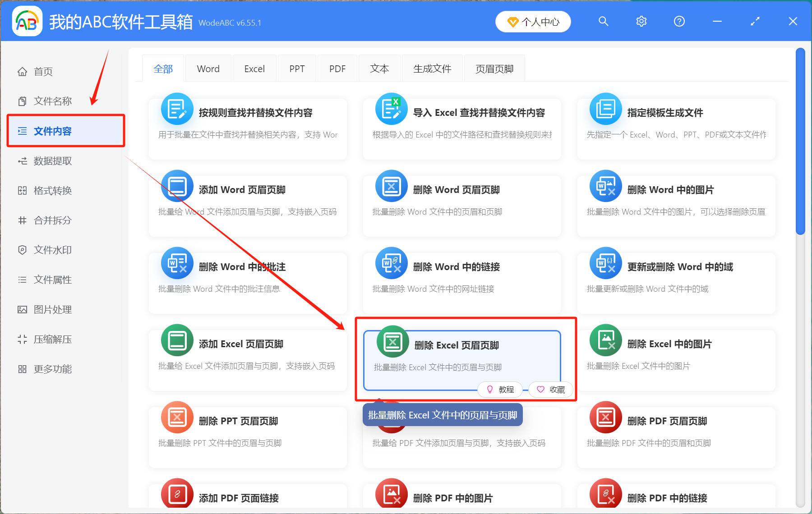Open the 文件名称 section in the sidebar
Viewport: 812px width, 514px height.
point(52,101)
